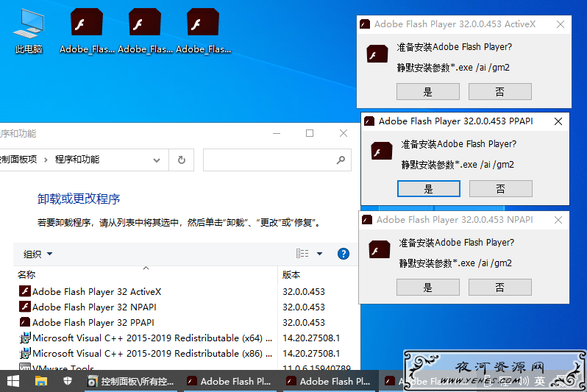Click the 程序和功能 breadcrumb
The width and height of the screenshot is (587, 392).
pyautogui.click(x=77, y=160)
